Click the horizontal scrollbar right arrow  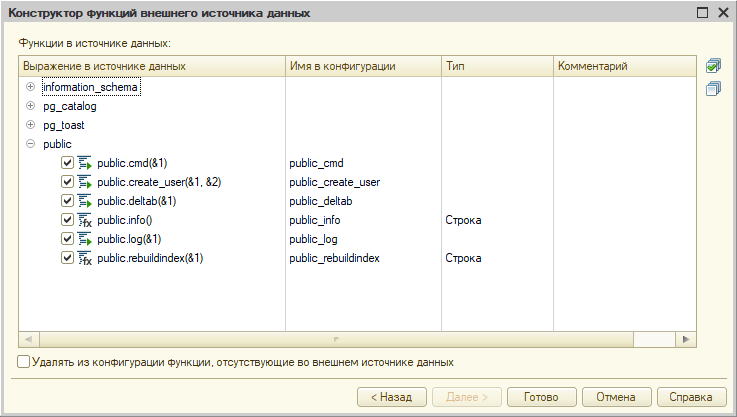tap(686, 340)
